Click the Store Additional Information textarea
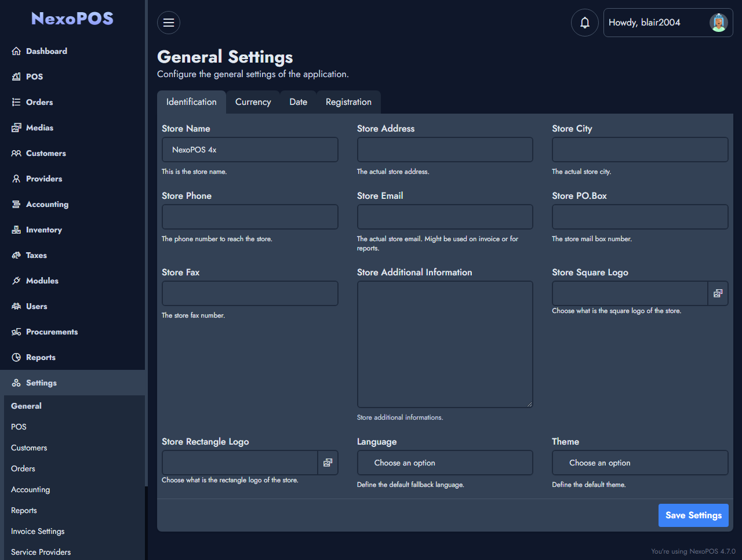742x560 pixels. point(445,344)
